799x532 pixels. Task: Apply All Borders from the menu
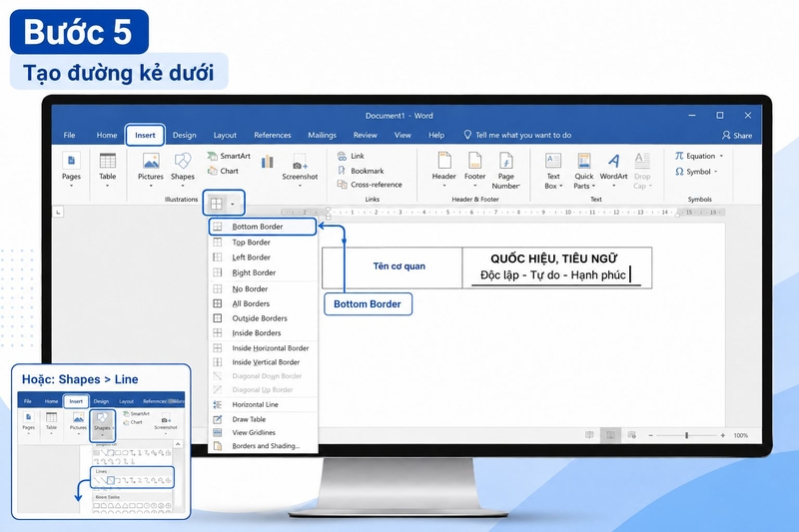[x=263, y=303]
